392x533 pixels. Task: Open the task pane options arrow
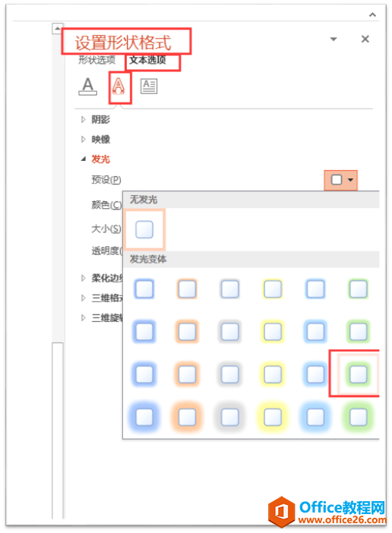(x=334, y=39)
